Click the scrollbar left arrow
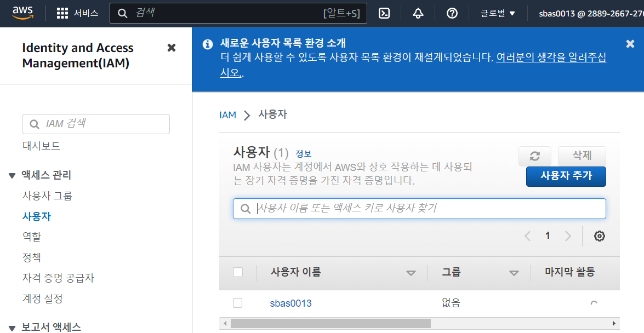The image size is (644, 333). coord(225,323)
